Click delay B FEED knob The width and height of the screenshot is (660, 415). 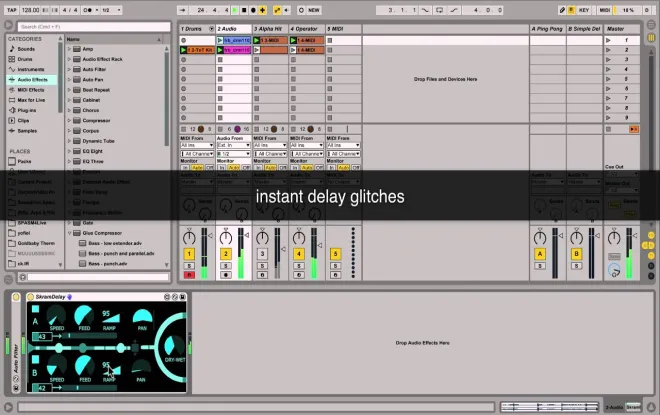84,366
